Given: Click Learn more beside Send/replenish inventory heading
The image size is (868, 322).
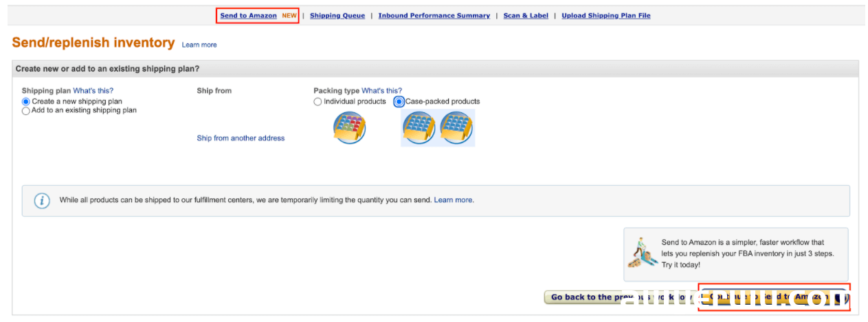Looking at the screenshot, I should [199, 45].
